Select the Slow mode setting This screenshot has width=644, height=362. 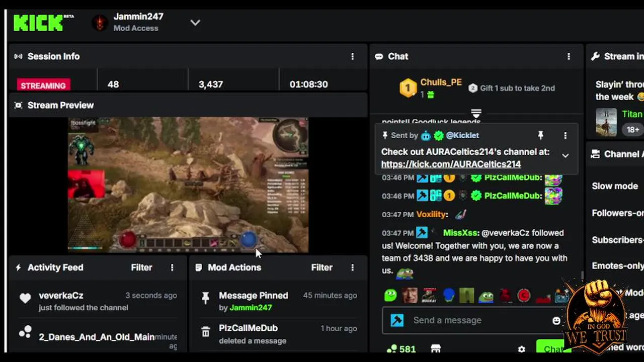pyautogui.click(x=615, y=186)
